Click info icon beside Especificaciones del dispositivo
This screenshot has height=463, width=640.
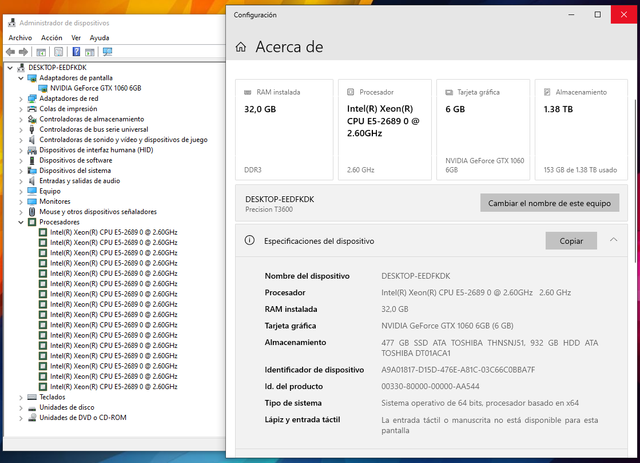249,240
